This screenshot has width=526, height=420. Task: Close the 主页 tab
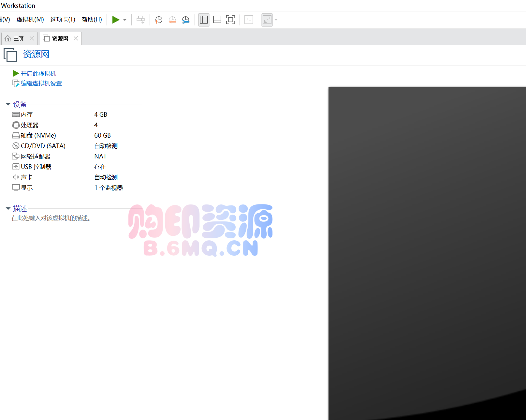click(32, 38)
